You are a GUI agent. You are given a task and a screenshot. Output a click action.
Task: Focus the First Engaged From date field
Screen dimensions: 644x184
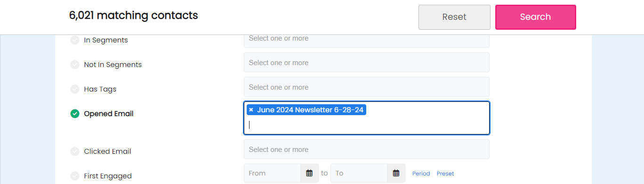[272, 173]
